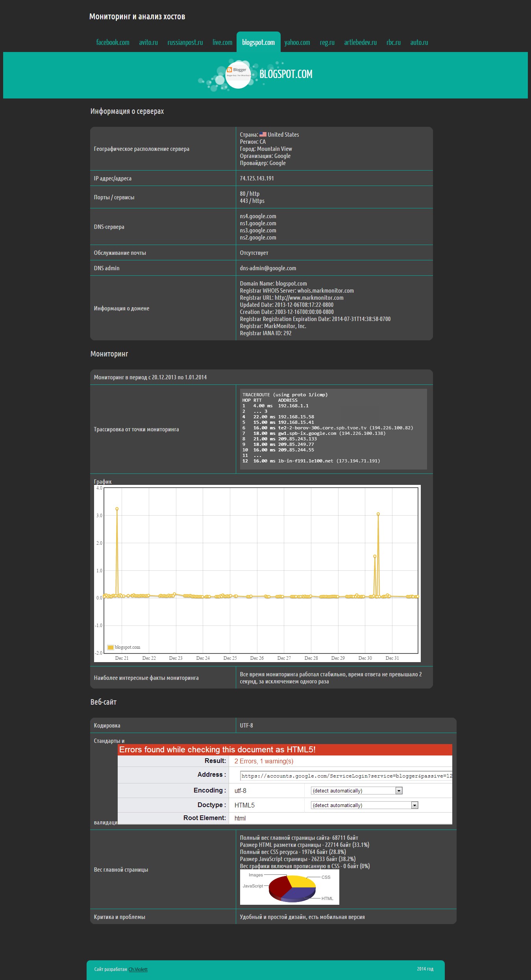Click the UTF-8 encoding value
Viewport: 531px width, 980px height.
[246, 725]
